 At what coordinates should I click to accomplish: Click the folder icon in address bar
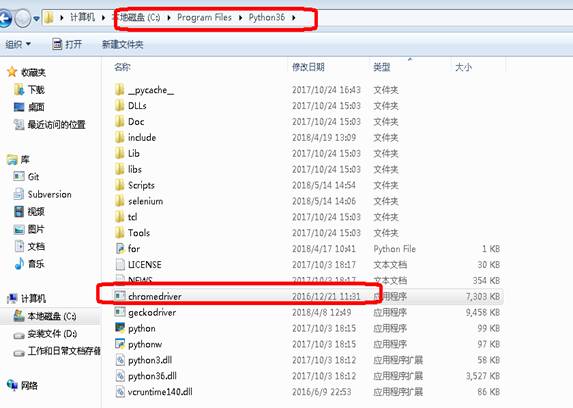pos(49,18)
